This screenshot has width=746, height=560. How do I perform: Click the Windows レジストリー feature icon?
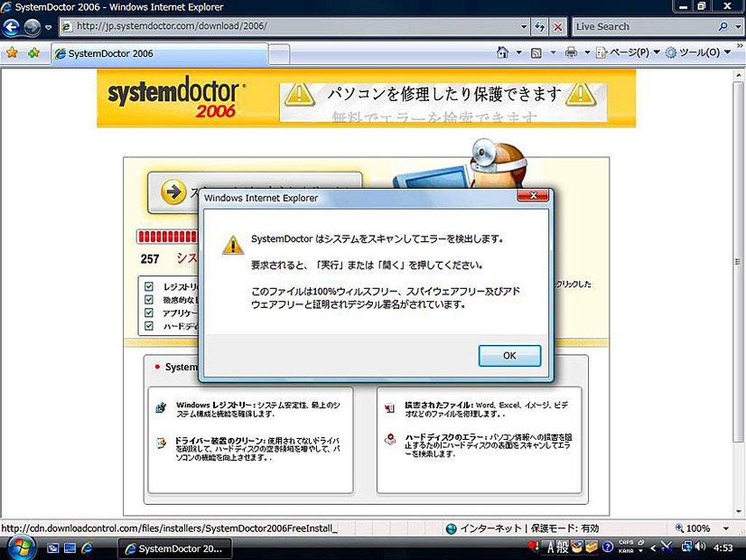coord(162,407)
